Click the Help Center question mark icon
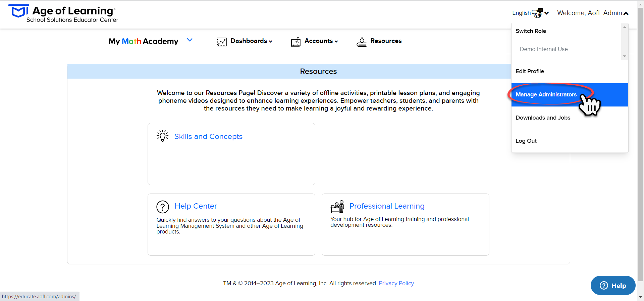 163,207
